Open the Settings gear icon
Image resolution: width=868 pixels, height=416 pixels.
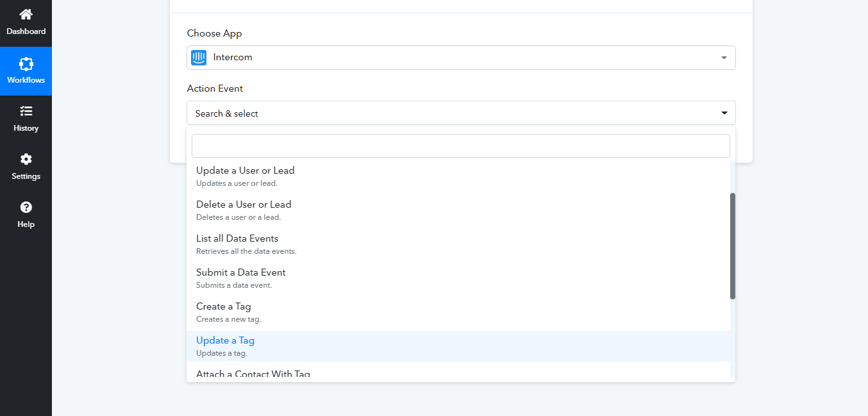tap(26, 159)
